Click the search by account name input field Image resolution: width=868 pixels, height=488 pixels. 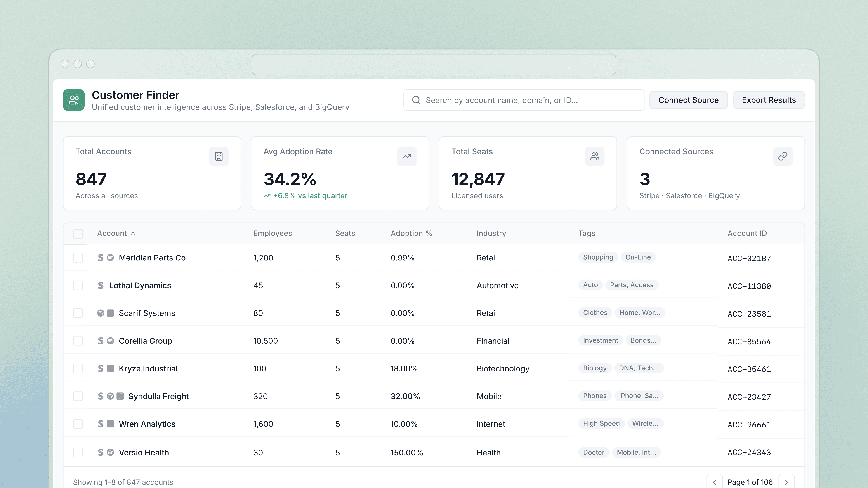tap(524, 100)
